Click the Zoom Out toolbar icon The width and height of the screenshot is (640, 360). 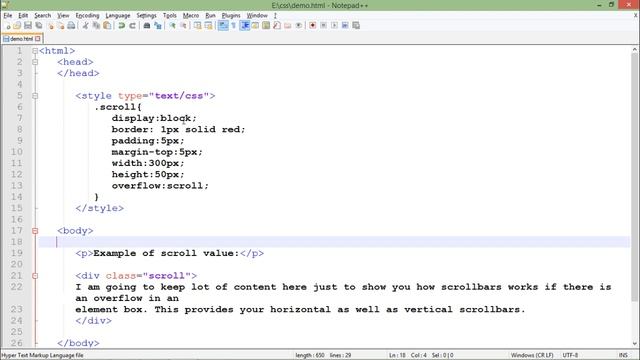184,25
